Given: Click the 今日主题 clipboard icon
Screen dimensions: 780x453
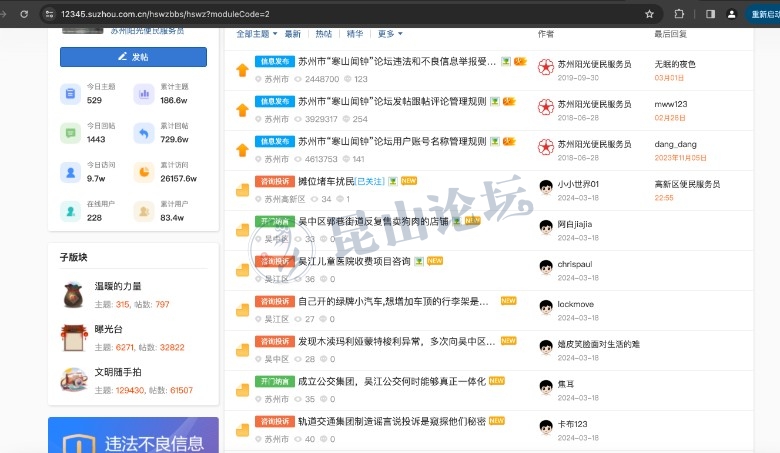Looking at the screenshot, I should pyautogui.click(x=70, y=94).
